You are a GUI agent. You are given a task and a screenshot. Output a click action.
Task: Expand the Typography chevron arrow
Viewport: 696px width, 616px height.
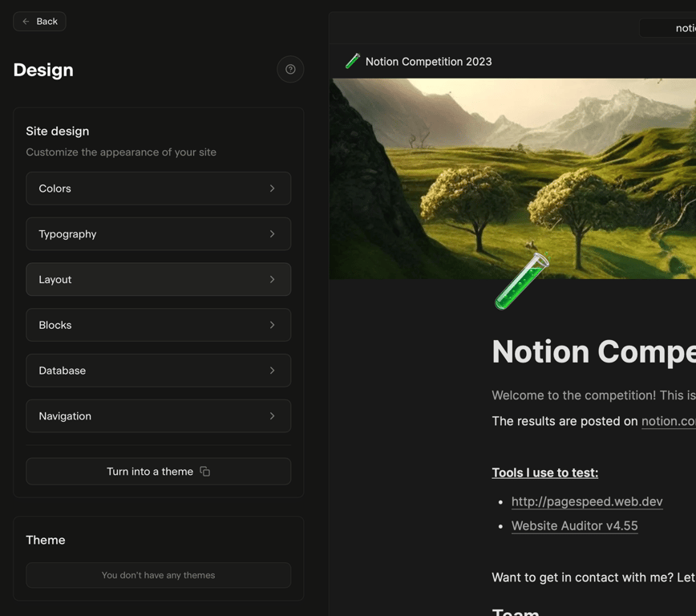(x=272, y=234)
